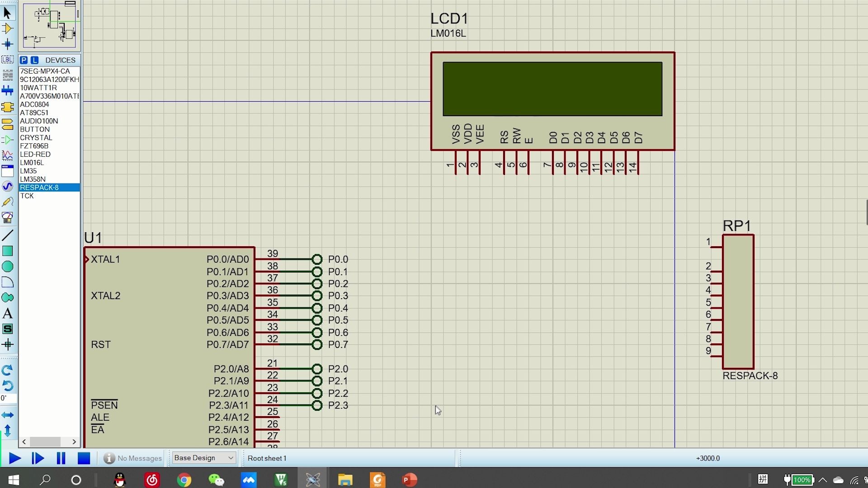Select the 2D text 'A' tool
The height and width of the screenshot is (488, 868).
[7, 314]
